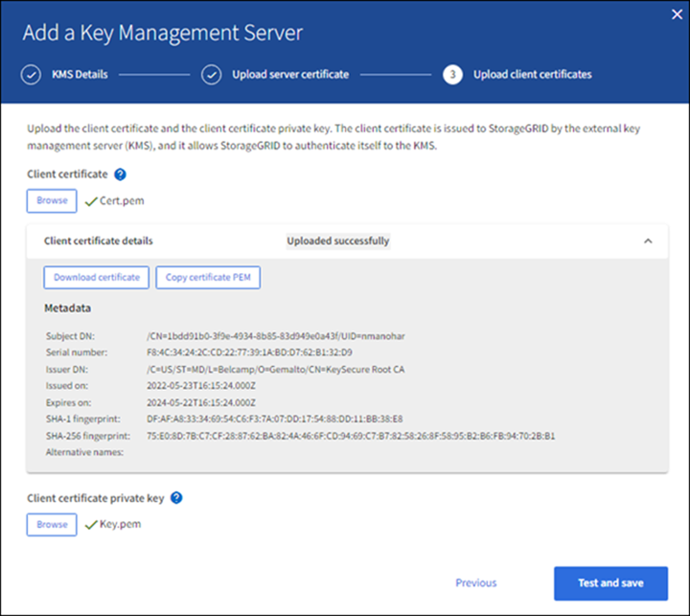Click the step 3 number circle icon
This screenshot has width=690, height=616.
tap(452, 74)
